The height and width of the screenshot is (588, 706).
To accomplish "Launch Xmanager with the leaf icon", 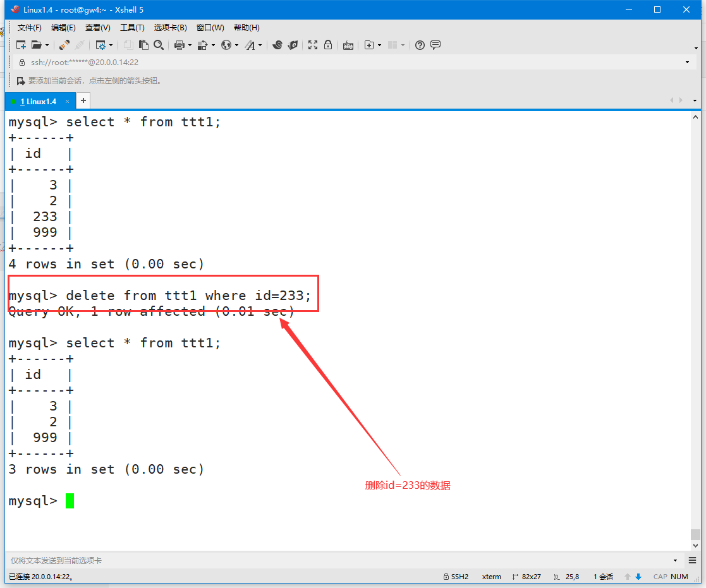I will tap(293, 45).
